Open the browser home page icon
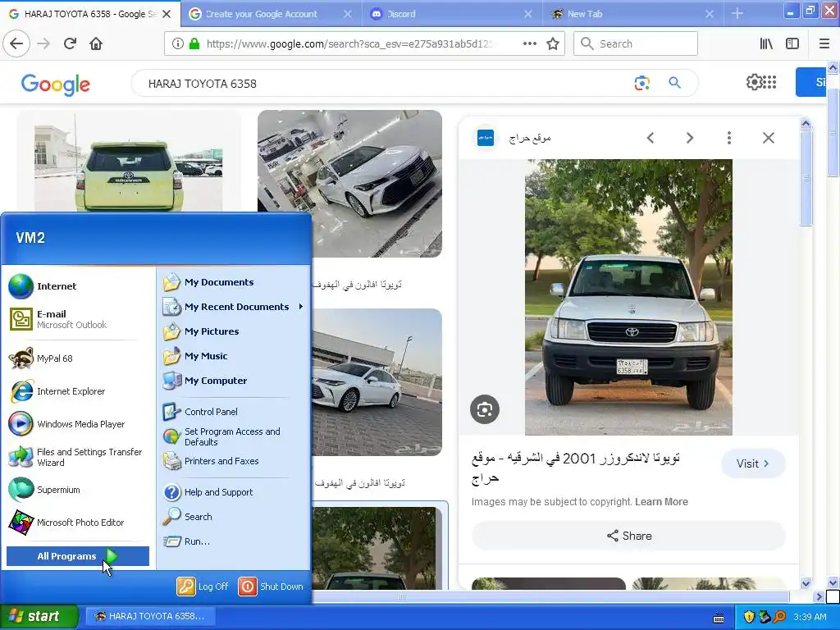The width and height of the screenshot is (840, 630). pyautogui.click(x=96, y=43)
